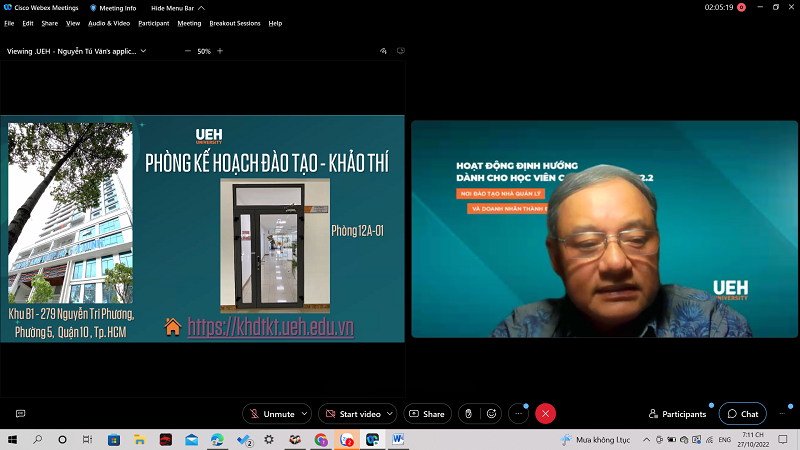This screenshot has width=800, height=450.
Task: Open the Edit menu
Action: point(28,23)
